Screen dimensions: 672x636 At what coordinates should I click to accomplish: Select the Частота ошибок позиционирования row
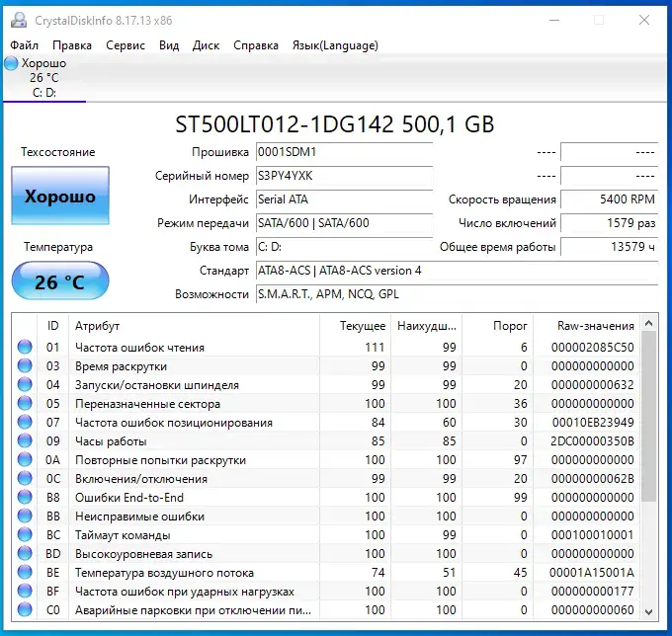coord(326,423)
